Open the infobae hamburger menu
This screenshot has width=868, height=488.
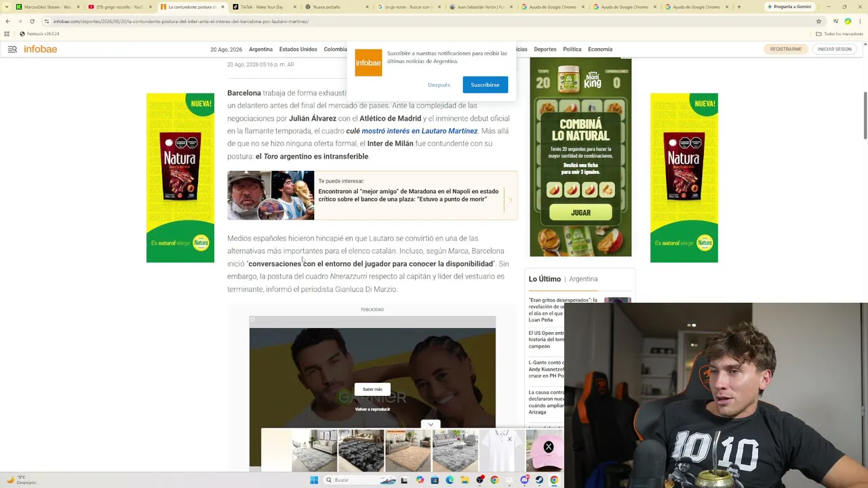point(12,49)
